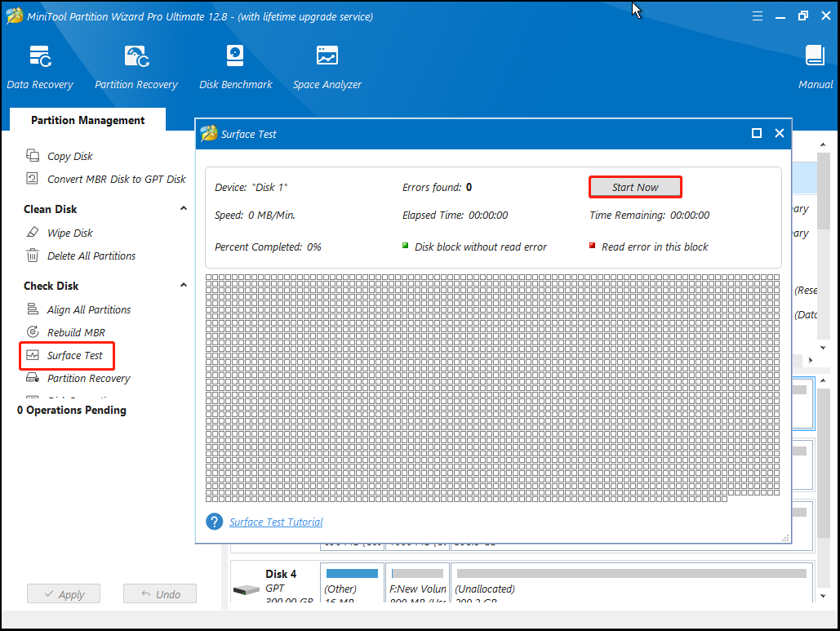Click the disk list scrollbar up arrow
This screenshot has width=840, height=631.
pyautogui.click(x=823, y=144)
